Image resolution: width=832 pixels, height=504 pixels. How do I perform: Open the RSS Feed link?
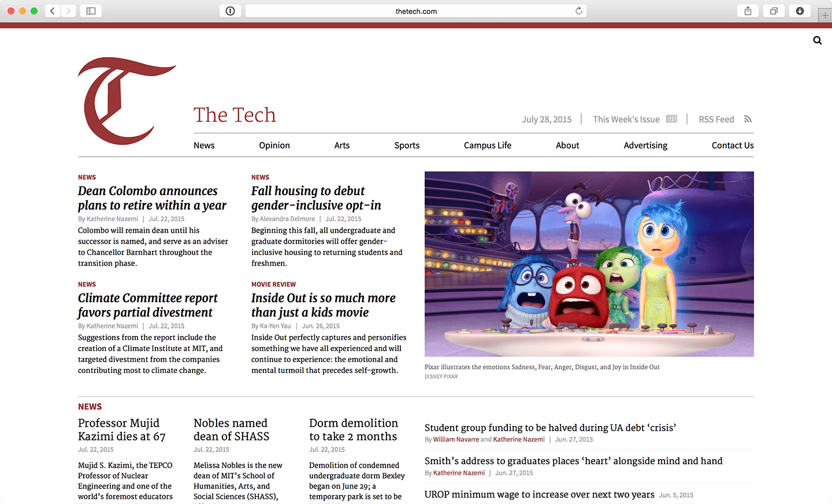coord(716,119)
